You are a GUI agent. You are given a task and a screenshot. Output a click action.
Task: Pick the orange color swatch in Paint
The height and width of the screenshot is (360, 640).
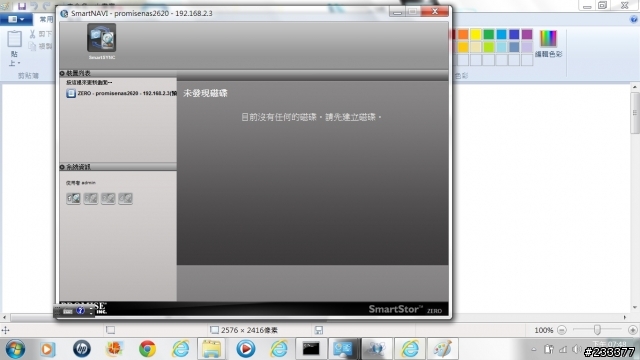click(x=463, y=34)
